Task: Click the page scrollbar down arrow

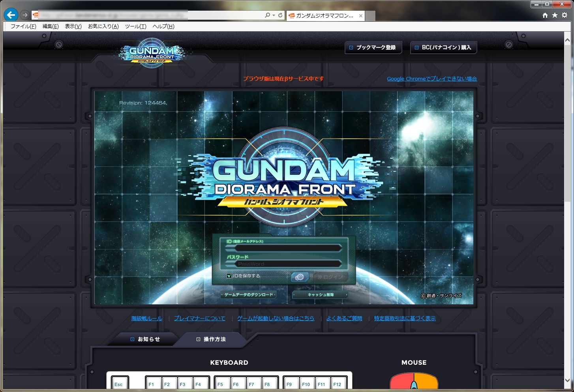Action: 567,381
